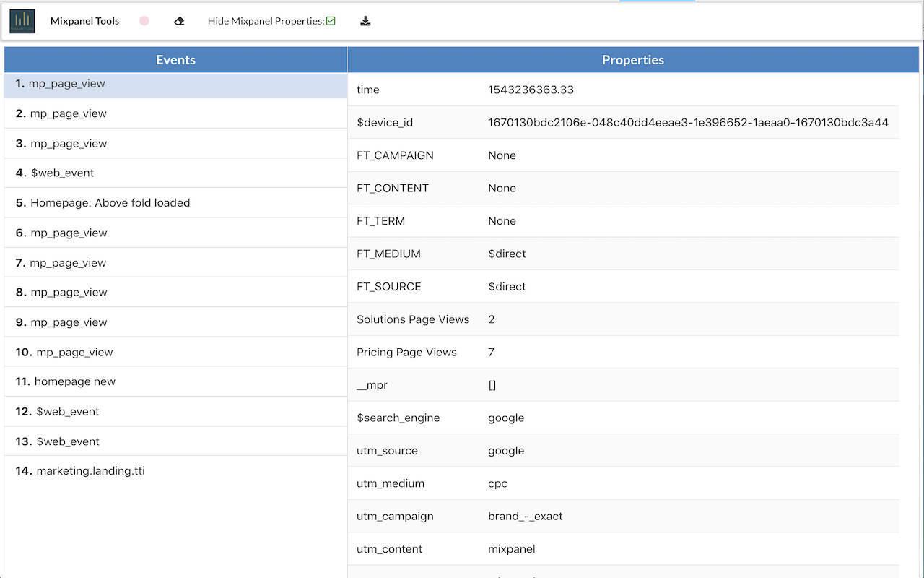
Task: Select event 13. $web_event
Action: [x=175, y=441]
